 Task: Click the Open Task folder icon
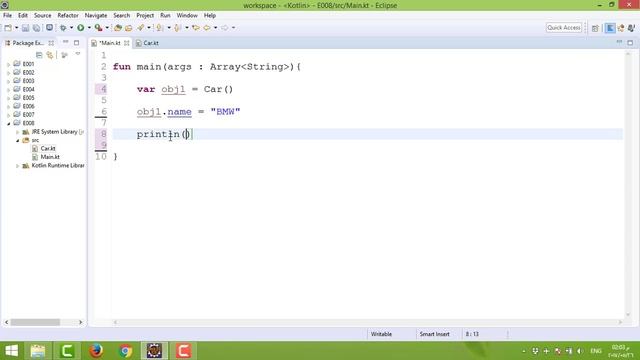pos(129,28)
